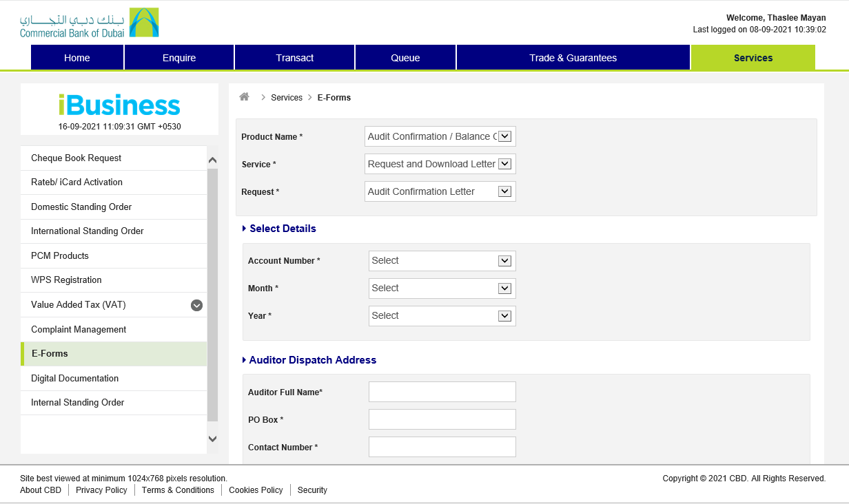Open the About CBD link
Viewport: 849px width, 504px height.
click(x=41, y=490)
